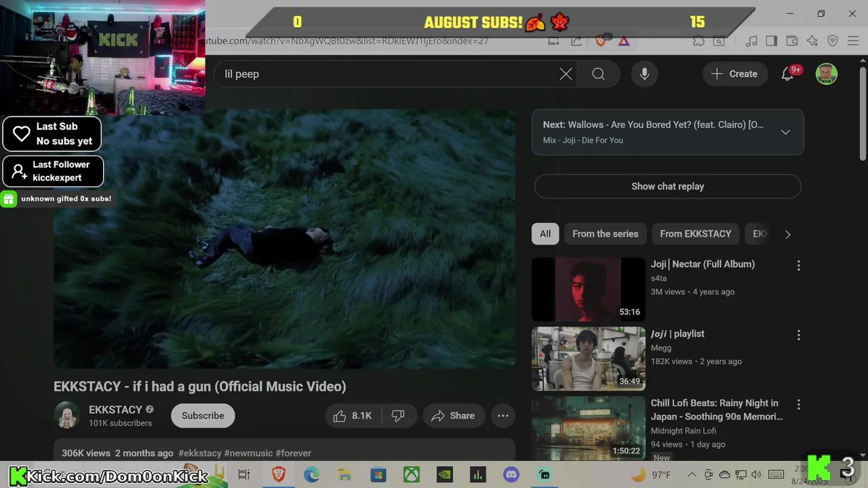Screen dimensions: 868x488
Task: Open the 97°F weather widget
Action: 651,474
